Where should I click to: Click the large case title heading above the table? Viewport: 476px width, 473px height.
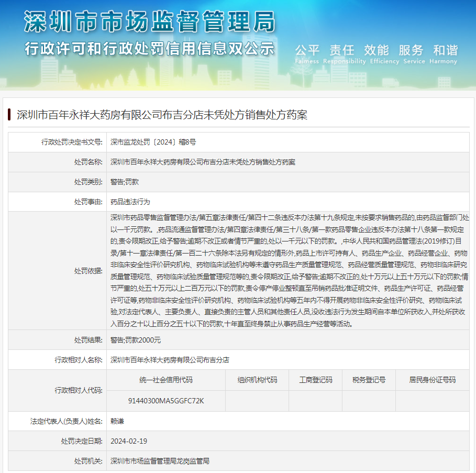click(162, 115)
